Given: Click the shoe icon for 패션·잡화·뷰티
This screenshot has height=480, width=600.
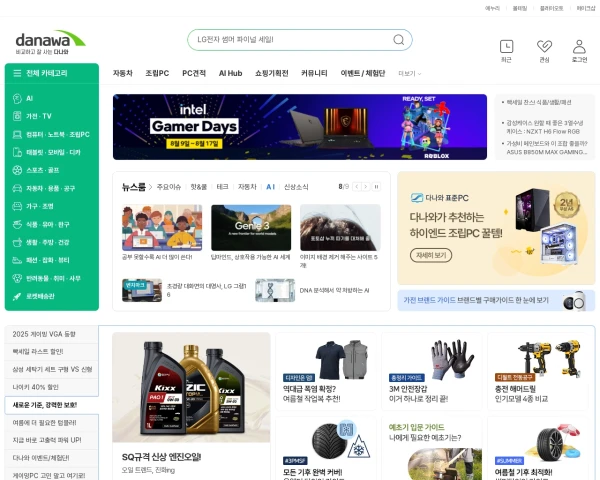Looking at the screenshot, I should click(17, 260).
